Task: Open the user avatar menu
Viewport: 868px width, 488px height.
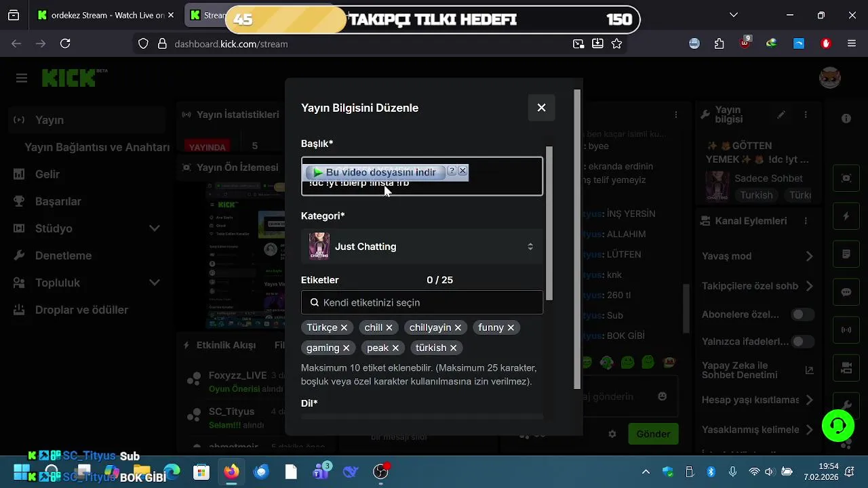Action: pos(830,78)
